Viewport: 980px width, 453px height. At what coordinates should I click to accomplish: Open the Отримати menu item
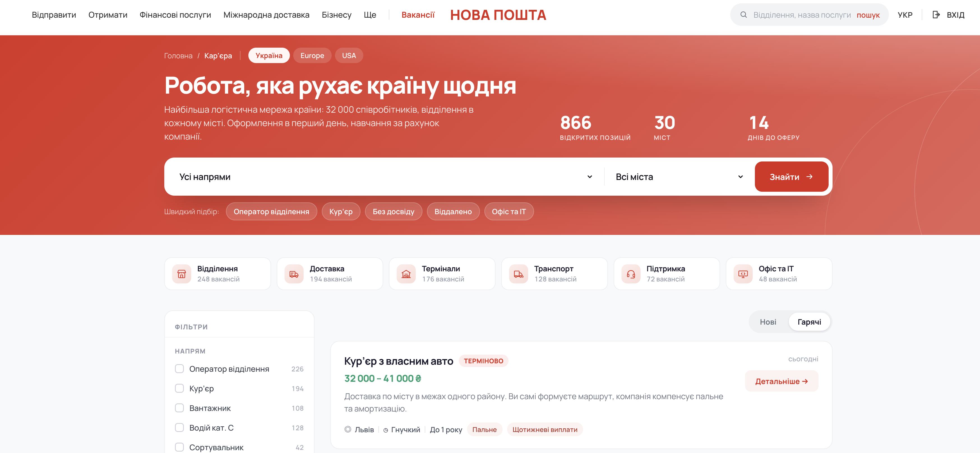(x=108, y=15)
